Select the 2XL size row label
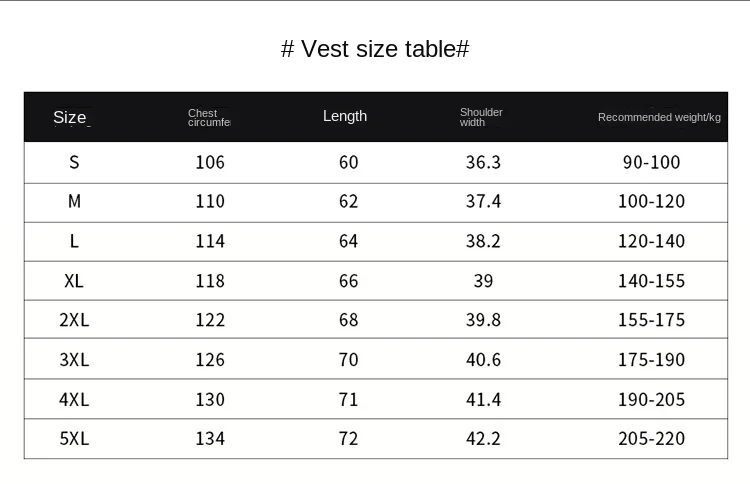 click(74, 320)
